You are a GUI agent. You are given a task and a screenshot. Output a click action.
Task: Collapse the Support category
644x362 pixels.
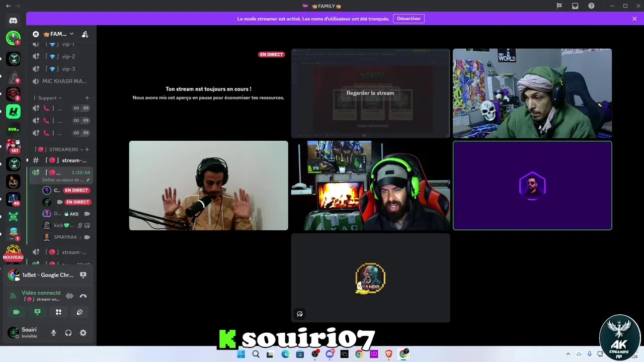point(50,98)
